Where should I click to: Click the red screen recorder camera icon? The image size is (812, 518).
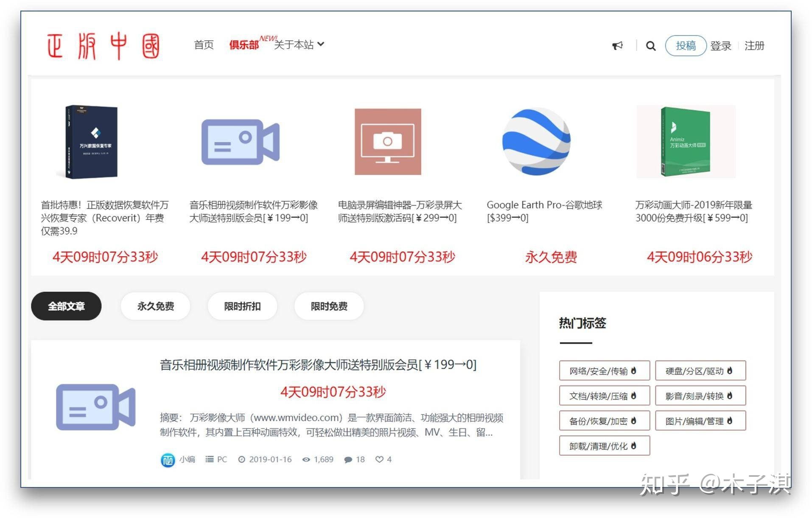(388, 141)
